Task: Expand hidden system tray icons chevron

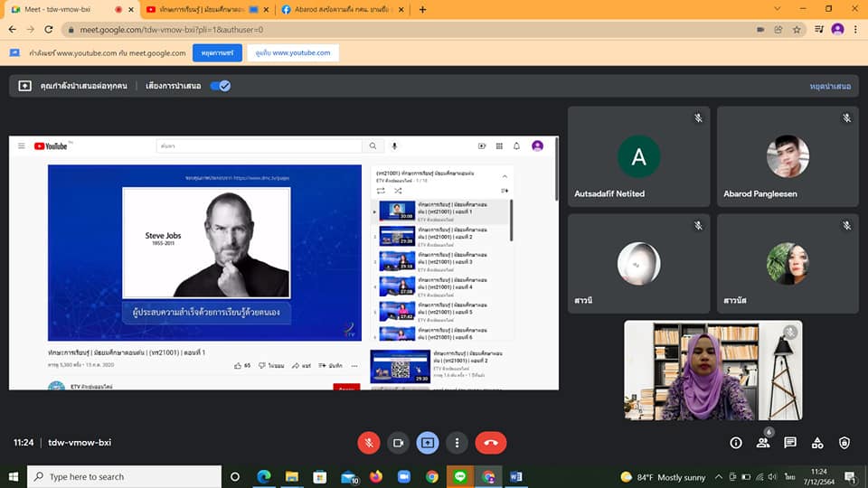Action: pyautogui.click(x=718, y=476)
